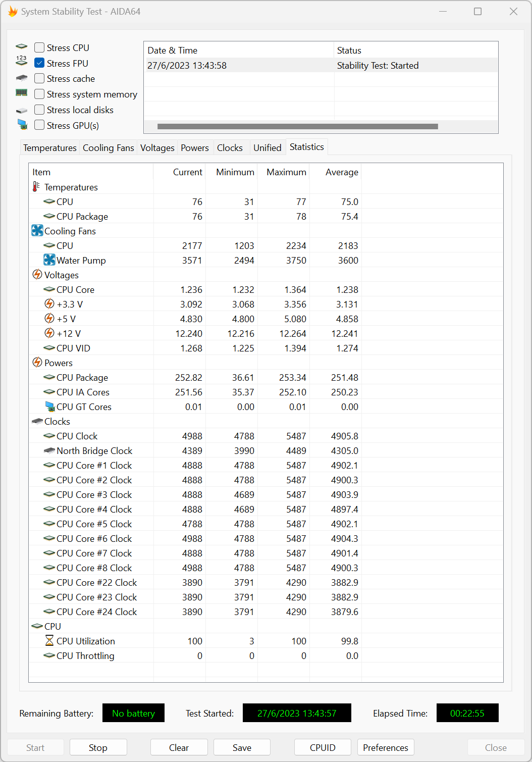The image size is (532, 762).
Task: Click the monitor icon beside Stress GPU(s)
Action: pyautogui.click(x=22, y=124)
